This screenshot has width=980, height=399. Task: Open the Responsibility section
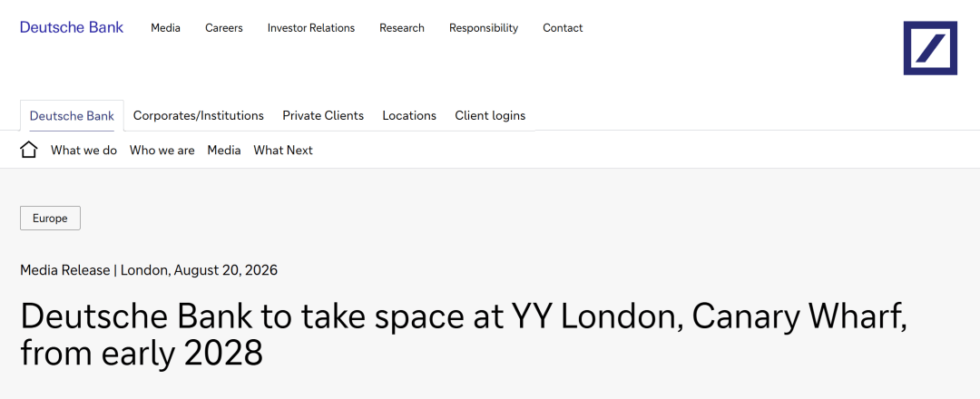point(484,28)
